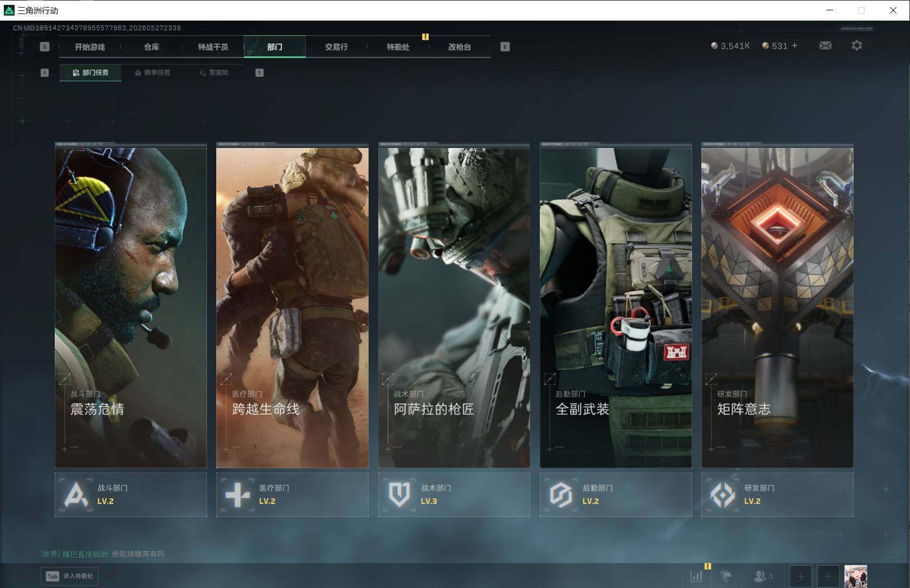The width and height of the screenshot is (910, 588).
Task: Click the flags icon in bottom bar
Action: pyautogui.click(x=726, y=576)
